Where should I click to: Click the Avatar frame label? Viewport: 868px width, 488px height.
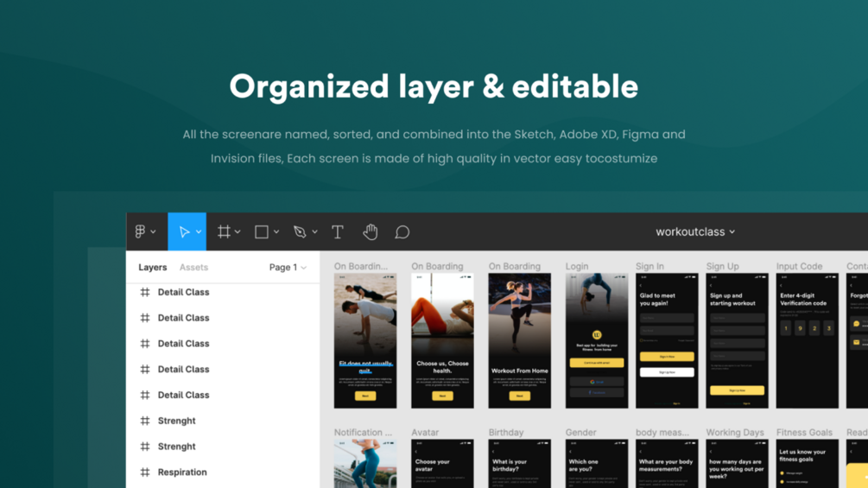[425, 432]
